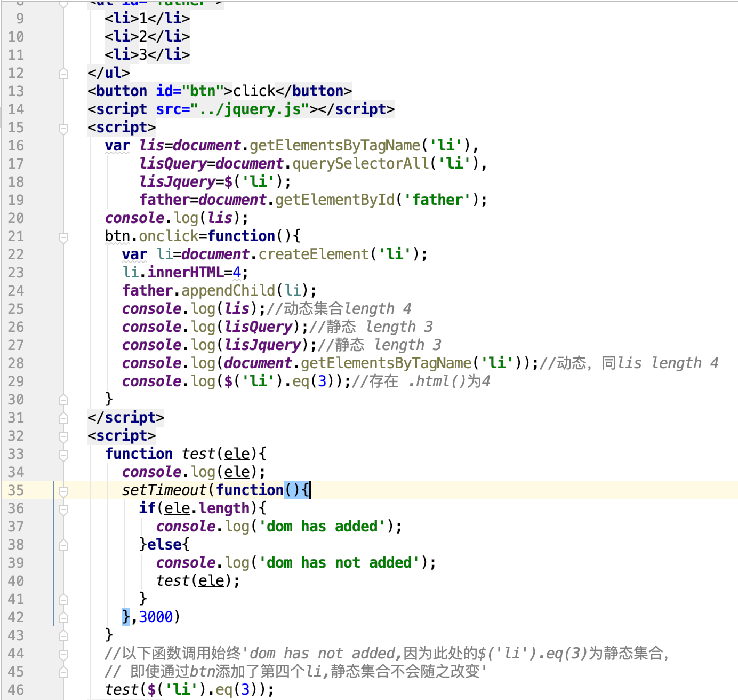This screenshot has width=738, height=700.
Task: Click setTimeout on line 35
Action: click(164, 490)
